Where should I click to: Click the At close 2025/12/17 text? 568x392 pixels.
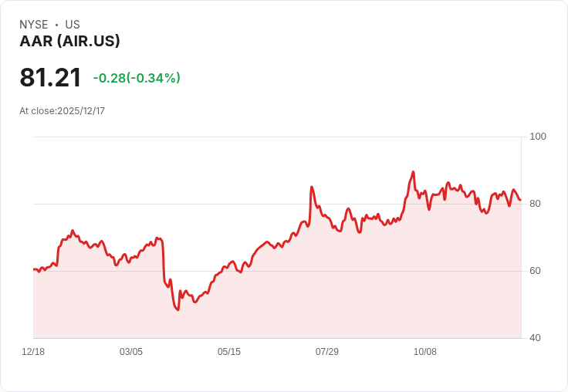tap(62, 111)
